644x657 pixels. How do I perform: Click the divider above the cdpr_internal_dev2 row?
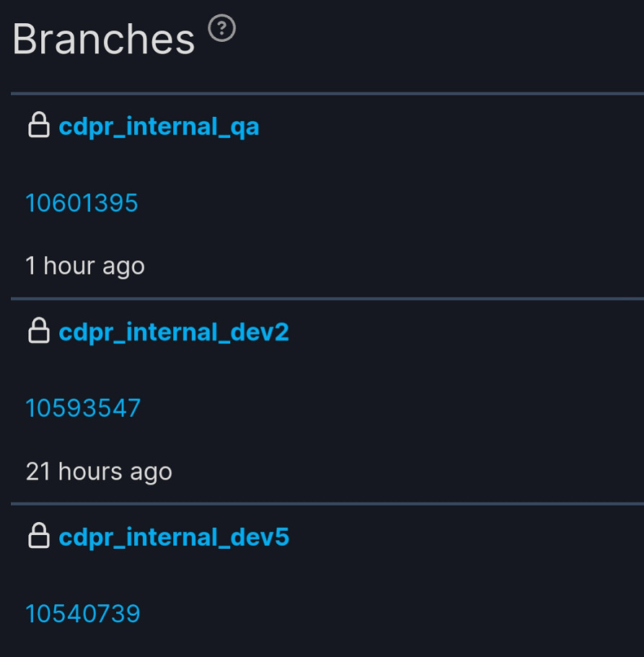point(325,298)
